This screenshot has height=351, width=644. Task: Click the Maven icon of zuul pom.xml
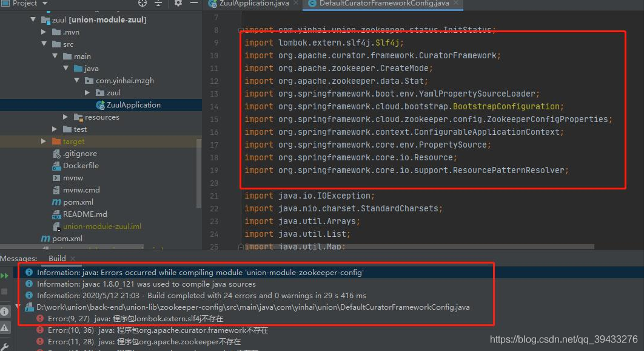[x=56, y=202]
